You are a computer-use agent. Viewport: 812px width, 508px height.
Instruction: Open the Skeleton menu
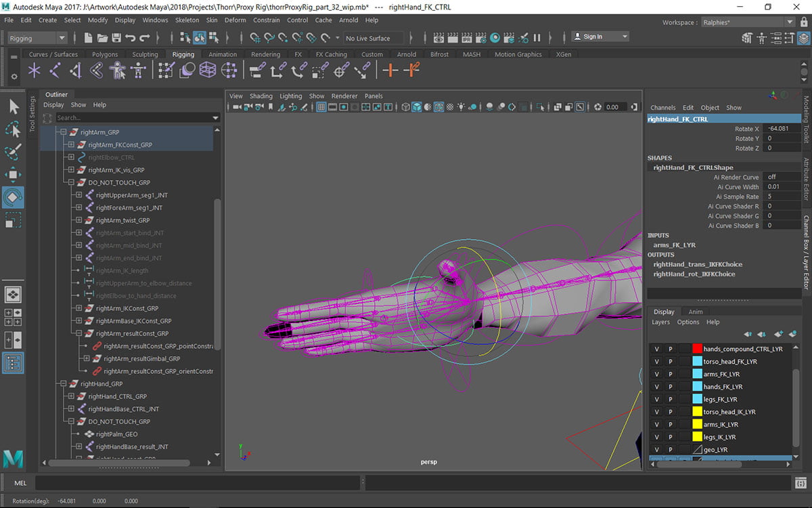(187, 20)
